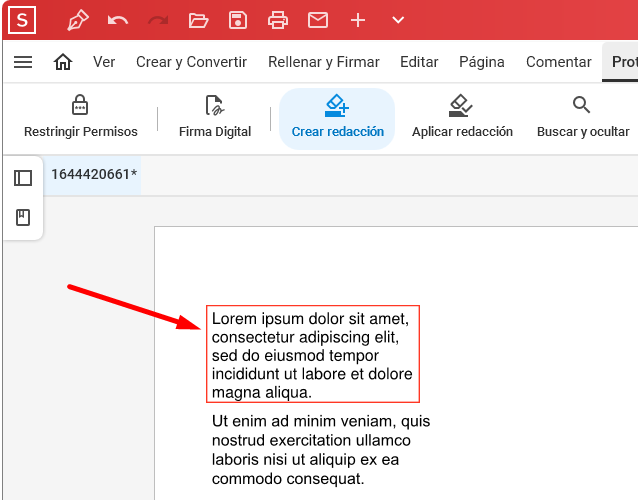Save the document with the disk icon
This screenshot has width=638, height=500.
(x=238, y=20)
